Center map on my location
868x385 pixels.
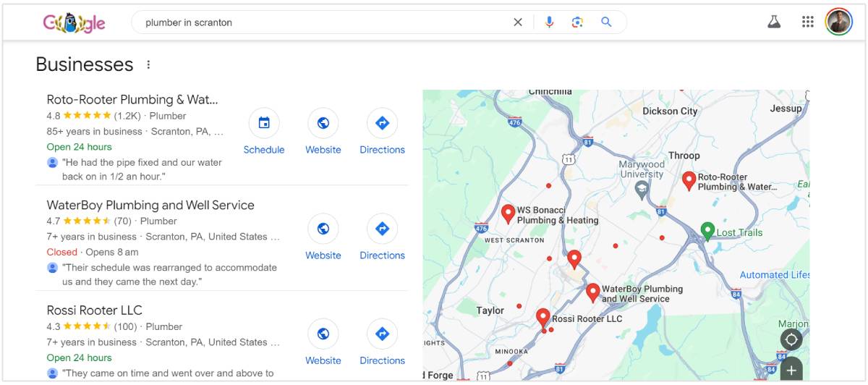pyautogui.click(x=791, y=339)
